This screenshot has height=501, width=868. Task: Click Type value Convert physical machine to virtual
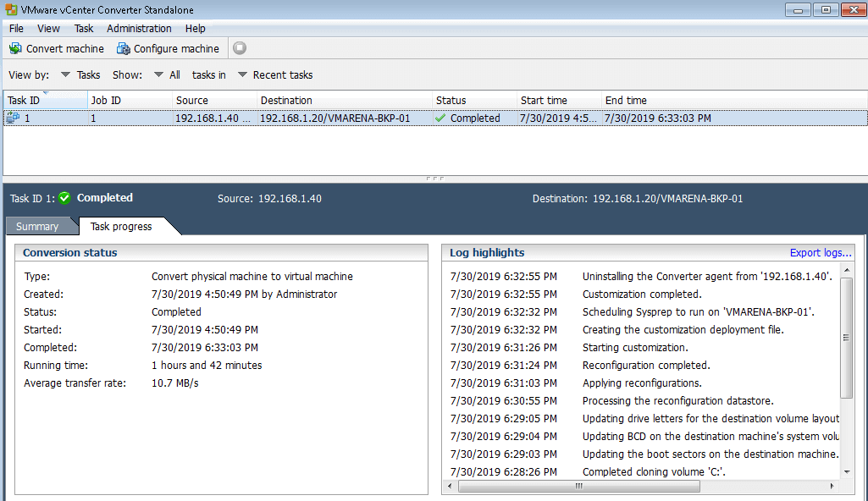coord(252,277)
